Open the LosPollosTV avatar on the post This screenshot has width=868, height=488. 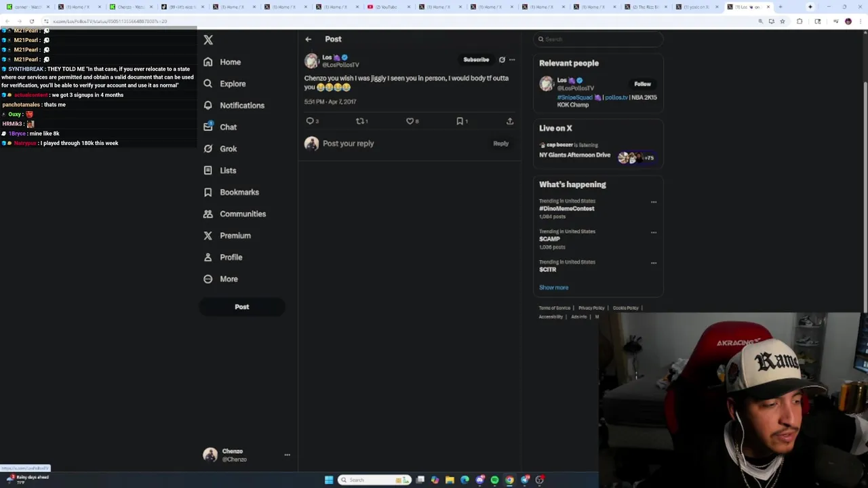(311, 61)
